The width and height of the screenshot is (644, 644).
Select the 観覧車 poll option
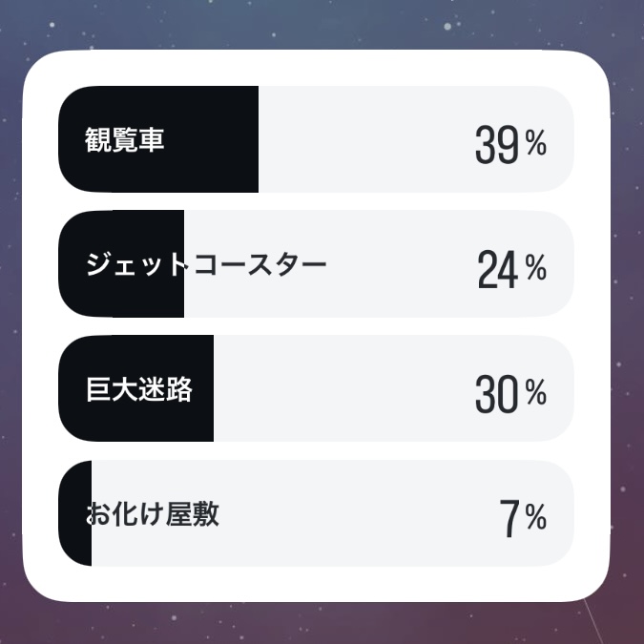point(316,139)
